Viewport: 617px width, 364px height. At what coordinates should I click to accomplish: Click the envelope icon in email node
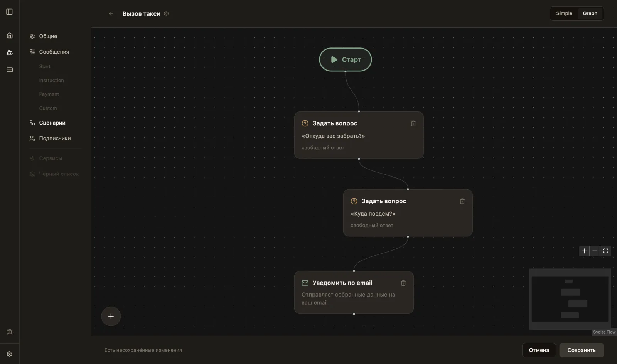[x=305, y=283]
